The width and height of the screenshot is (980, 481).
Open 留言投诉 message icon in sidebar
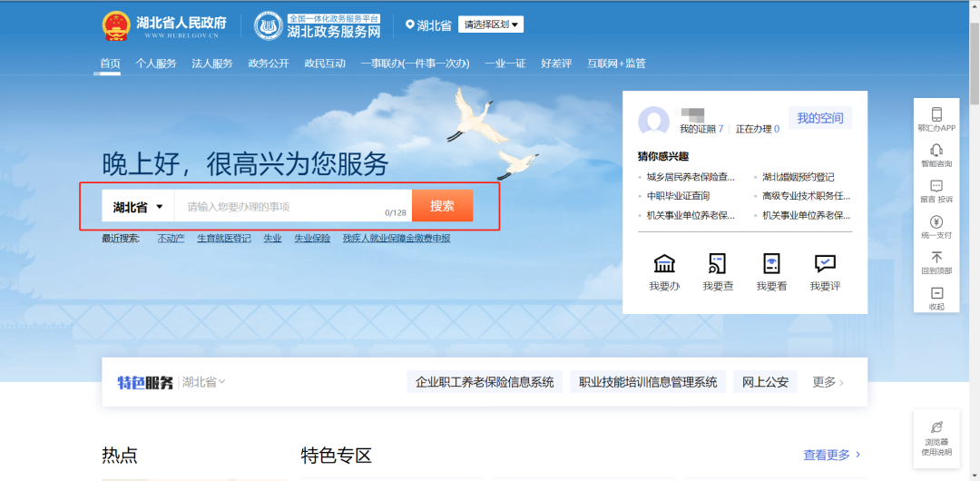pos(936,187)
